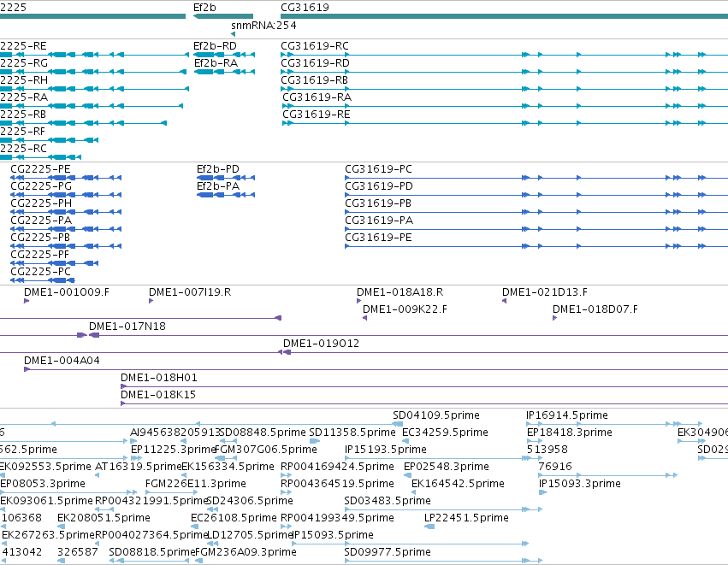Click the DME1-007I19.R BAC end marker
The image size is (728, 565).
(x=151, y=301)
